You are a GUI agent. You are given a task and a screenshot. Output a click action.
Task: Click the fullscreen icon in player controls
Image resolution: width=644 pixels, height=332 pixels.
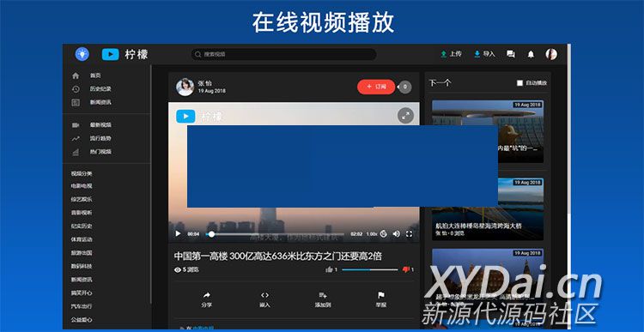click(x=409, y=234)
